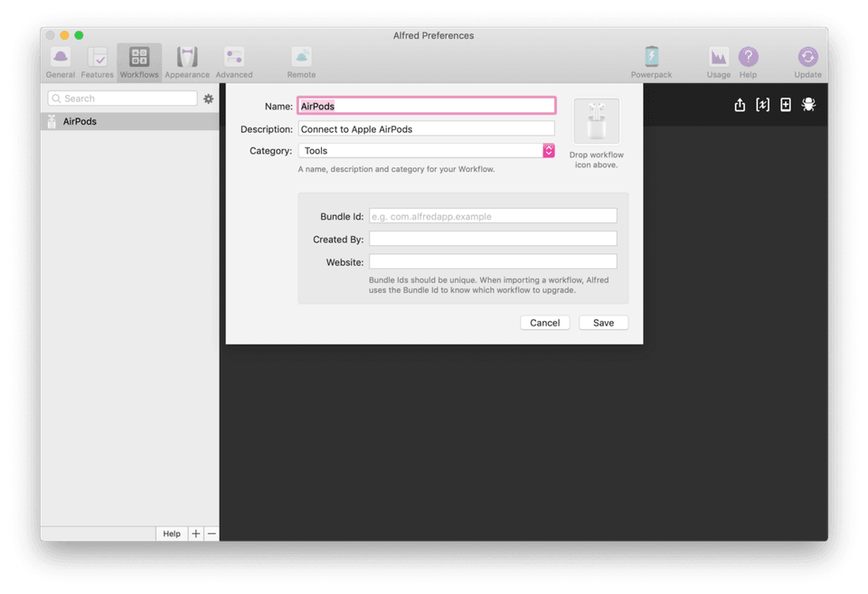Screen dimensions: 868x594
Task: Click the workflow variables [x] icon
Action: pyautogui.click(x=762, y=105)
